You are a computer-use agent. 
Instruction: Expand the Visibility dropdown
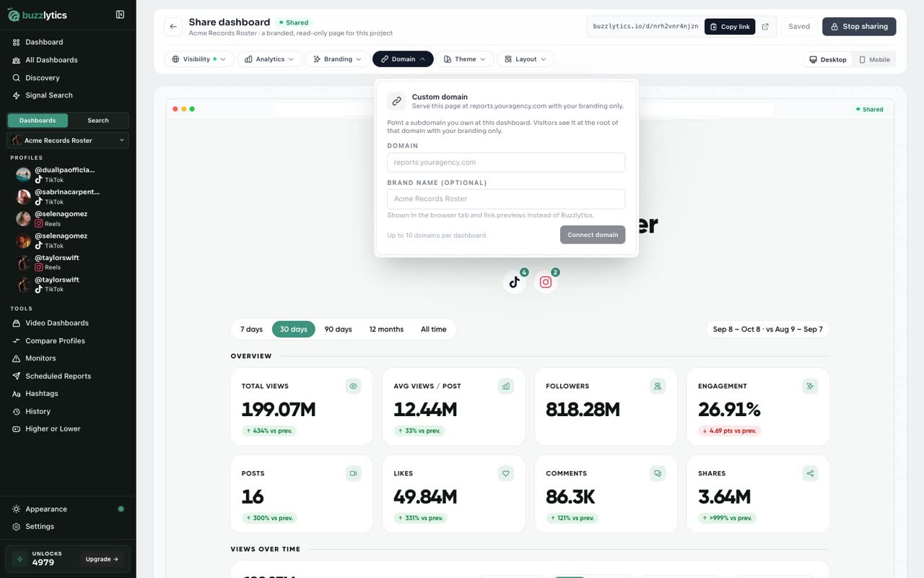[x=199, y=59]
